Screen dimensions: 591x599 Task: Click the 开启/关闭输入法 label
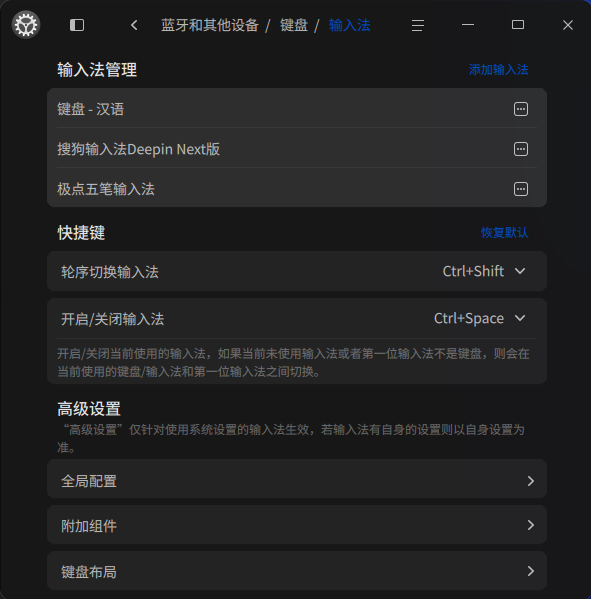[112, 319]
